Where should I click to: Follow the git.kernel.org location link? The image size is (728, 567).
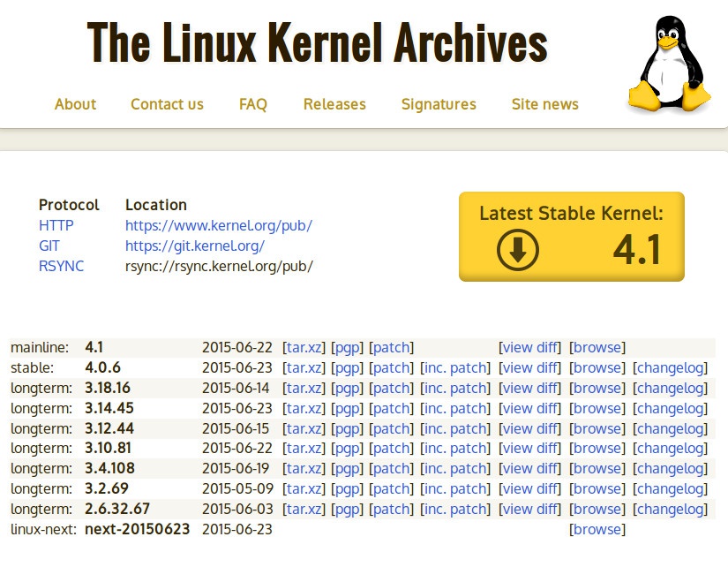[x=194, y=246]
